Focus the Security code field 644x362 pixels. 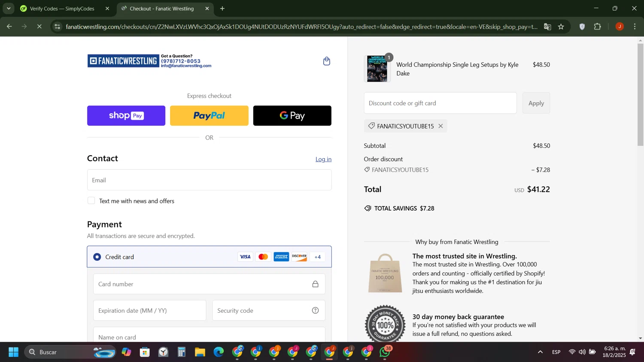[x=268, y=311]
